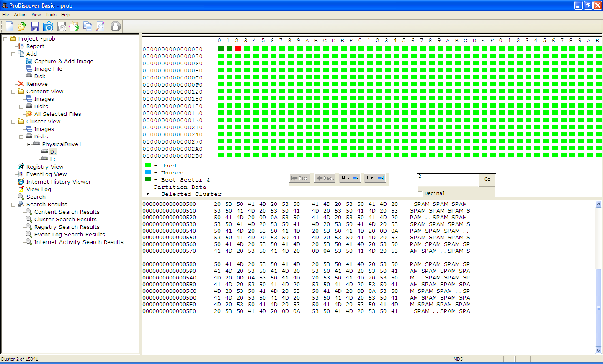Screen dimensions: 603x364
Task: Click the documents with green arrow toolbar icon
Action: (75, 26)
